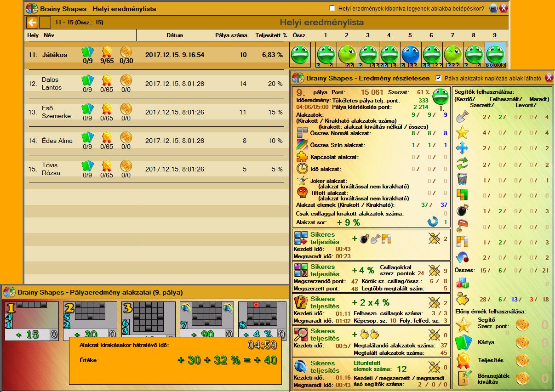Screen dimensions: 555x392
Task: Click the 'Dátum' column header
Action: 175,35
